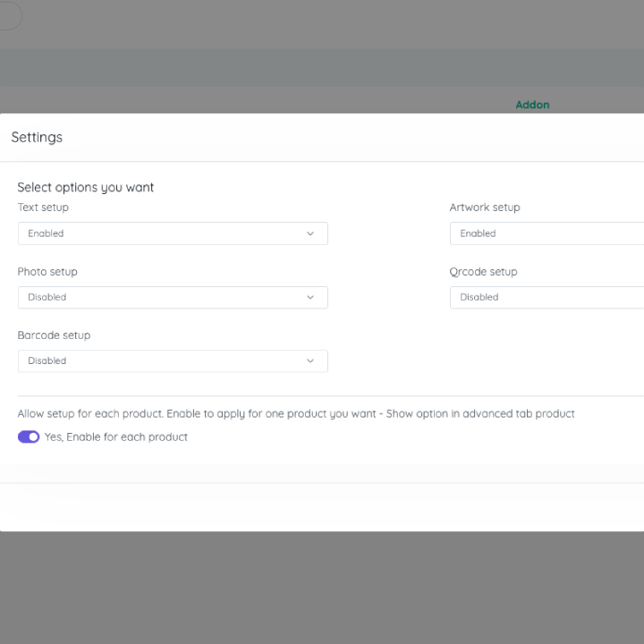Click the Qrcode setup field label
Image resolution: width=644 pixels, height=644 pixels.
click(483, 272)
